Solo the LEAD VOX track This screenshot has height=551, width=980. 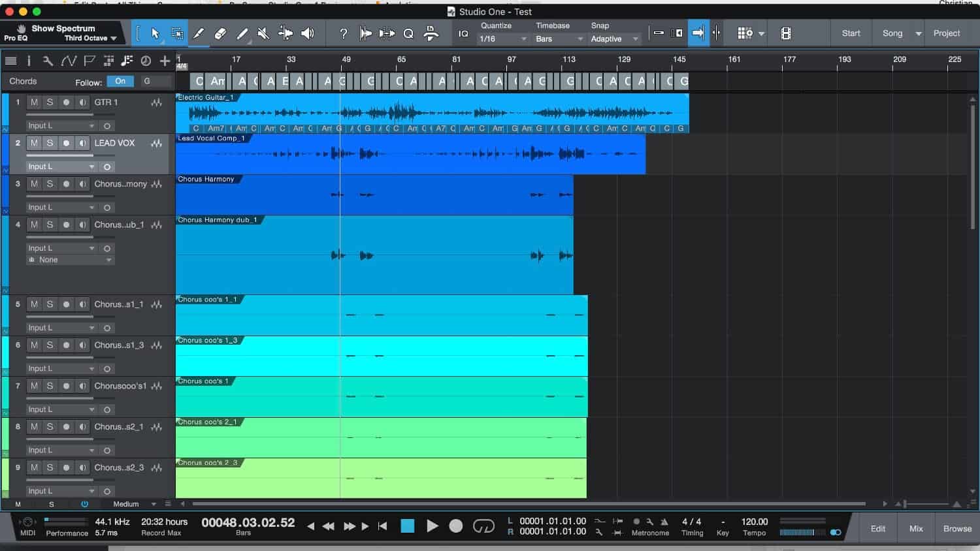pyautogui.click(x=50, y=143)
